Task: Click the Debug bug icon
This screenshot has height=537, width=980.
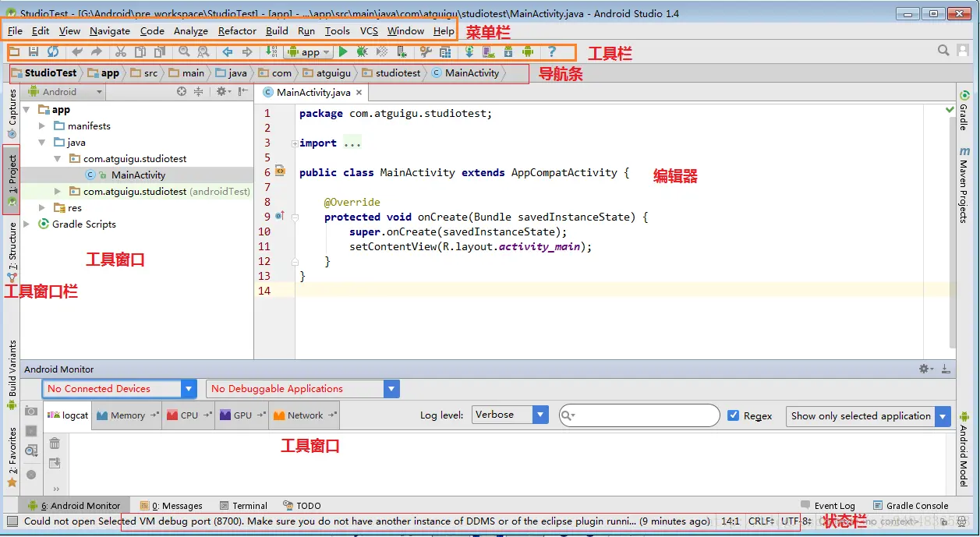Action: [363, 52]
